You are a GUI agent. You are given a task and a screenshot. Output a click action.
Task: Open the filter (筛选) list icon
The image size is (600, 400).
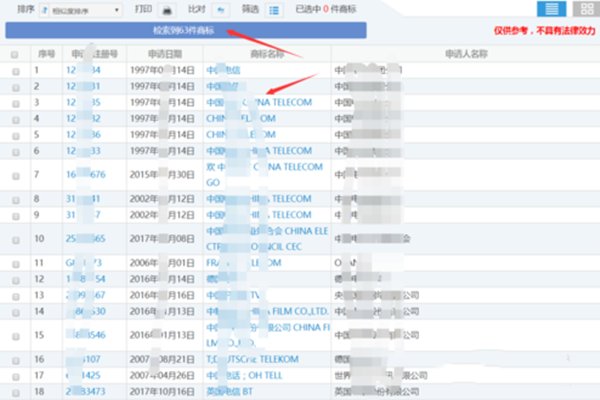[x=274, y=10]
